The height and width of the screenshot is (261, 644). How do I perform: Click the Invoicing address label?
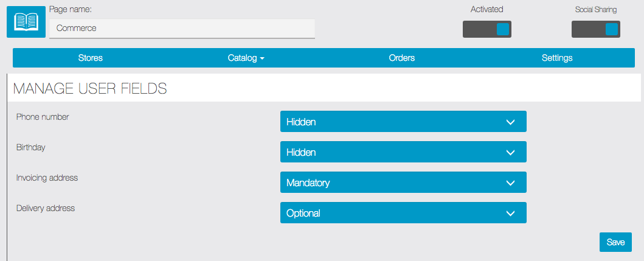(x=47, y=178)
